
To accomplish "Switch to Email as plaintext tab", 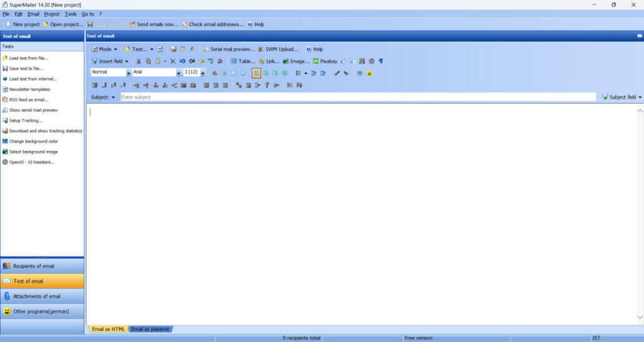I will [150, 329].
